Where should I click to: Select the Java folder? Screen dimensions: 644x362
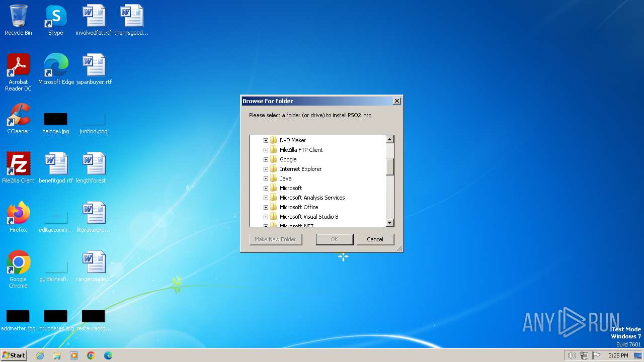(285, 178)
